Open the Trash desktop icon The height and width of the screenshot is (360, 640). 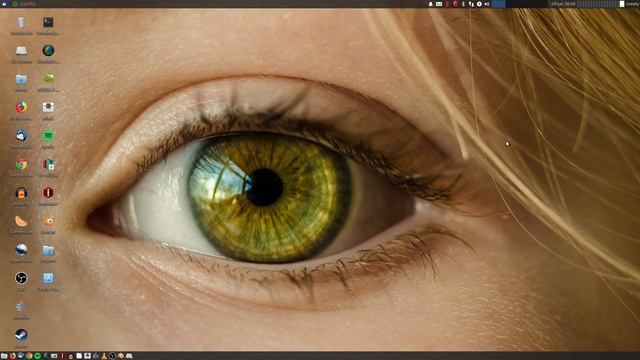point(21,22)
